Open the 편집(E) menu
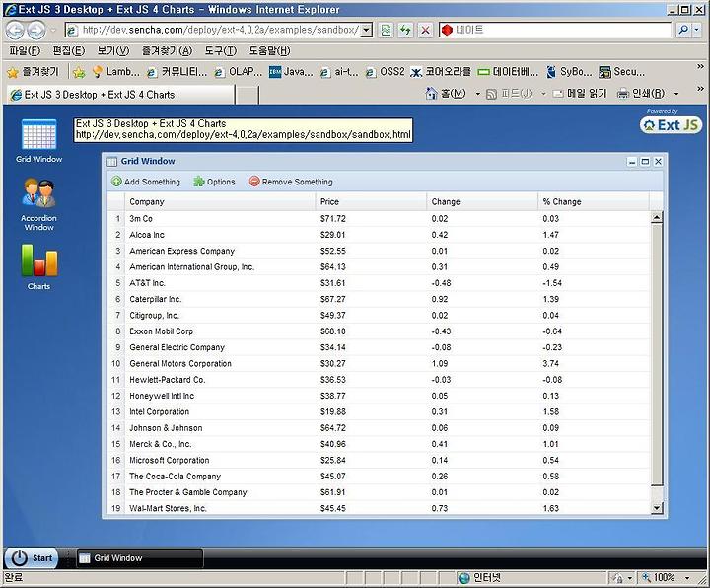 pyautogui.click(x=68, y=50)
